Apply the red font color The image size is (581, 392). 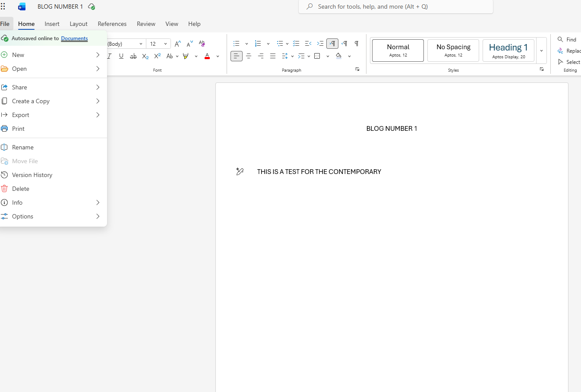coord(207,56)
